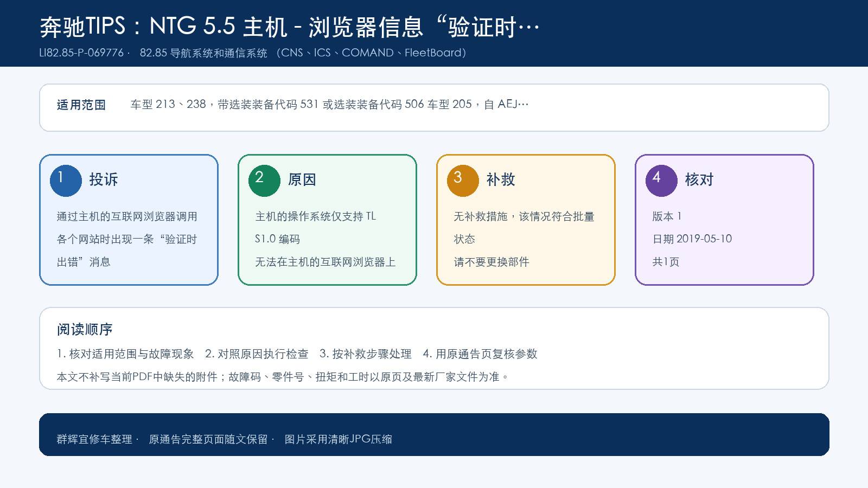Click text 请不要更换部件

pyautogui.click(x=492, y=262)
